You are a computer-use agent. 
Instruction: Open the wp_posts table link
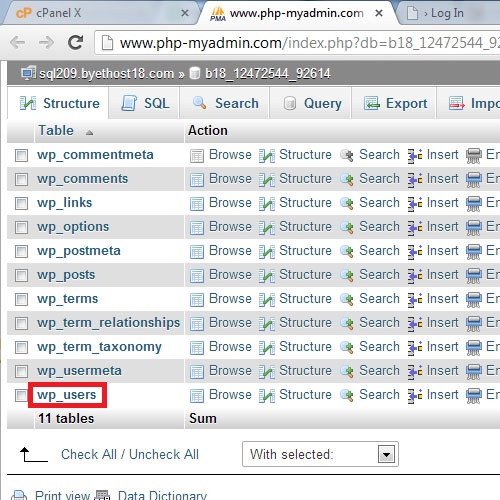point(66,275)
